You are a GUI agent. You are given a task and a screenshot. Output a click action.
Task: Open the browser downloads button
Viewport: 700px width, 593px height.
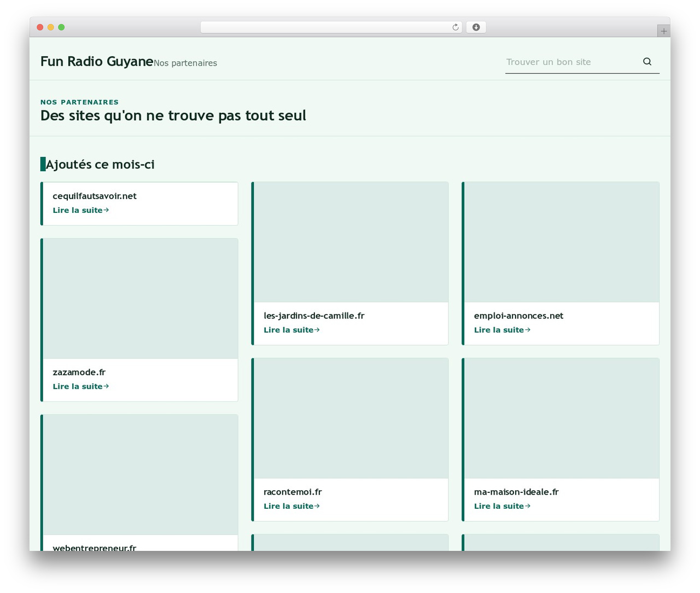point(476,27)
